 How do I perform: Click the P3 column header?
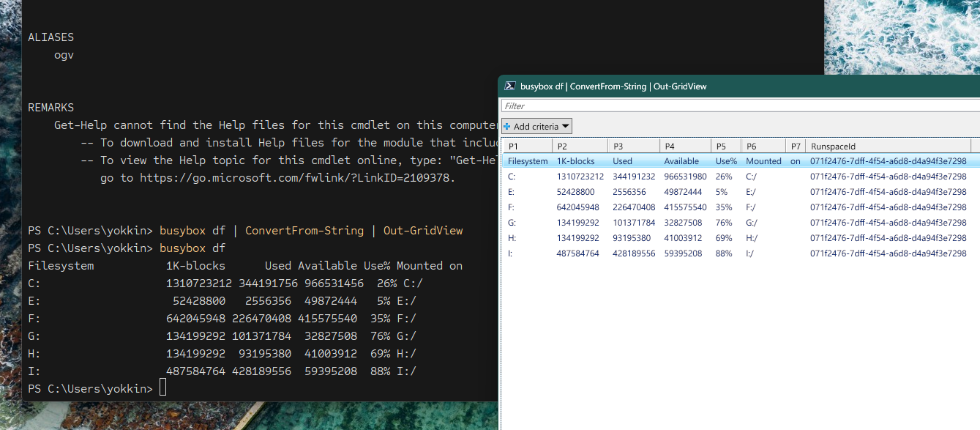tap(633, 146)
